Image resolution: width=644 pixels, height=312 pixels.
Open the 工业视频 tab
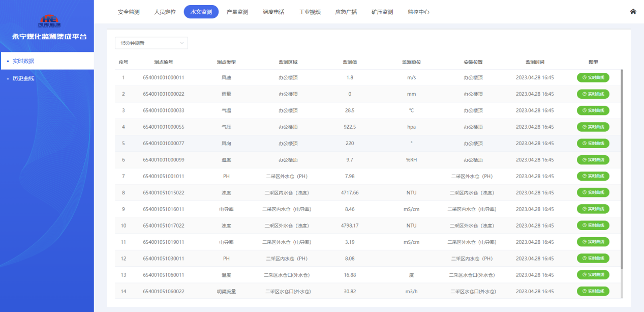pyautogui.click(x=310, y=12)
